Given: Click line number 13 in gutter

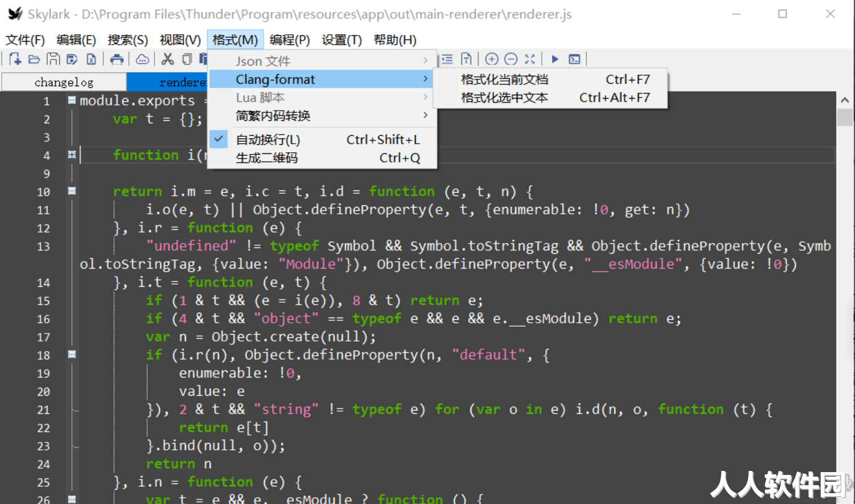Looking at the screenshot, I should 43,246.
